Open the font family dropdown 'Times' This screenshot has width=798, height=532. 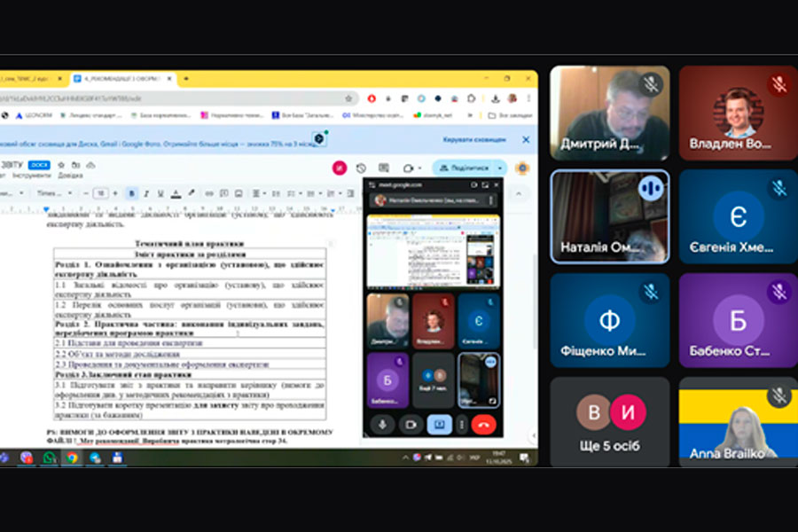(x=51, y=193)
